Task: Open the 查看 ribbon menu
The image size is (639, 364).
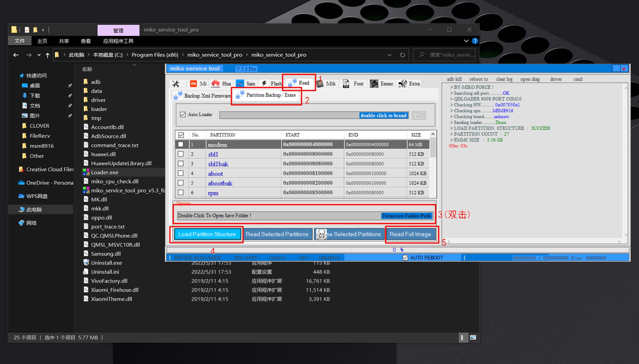Action: coord(86,41)
